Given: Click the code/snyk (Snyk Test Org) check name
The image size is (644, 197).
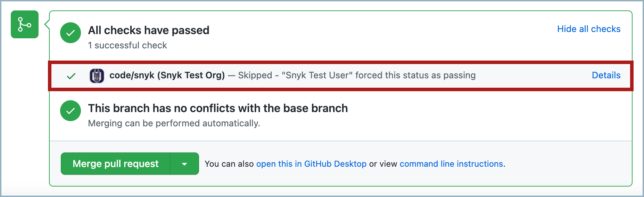Looking at the screenshot, I should click(x=167, y=75).
